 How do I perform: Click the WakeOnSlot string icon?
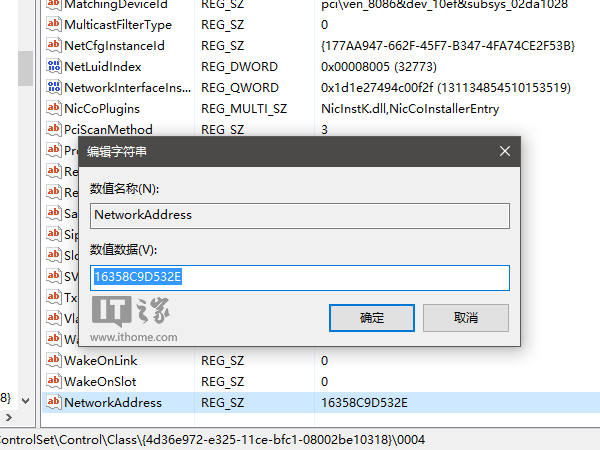pos(54,381)
